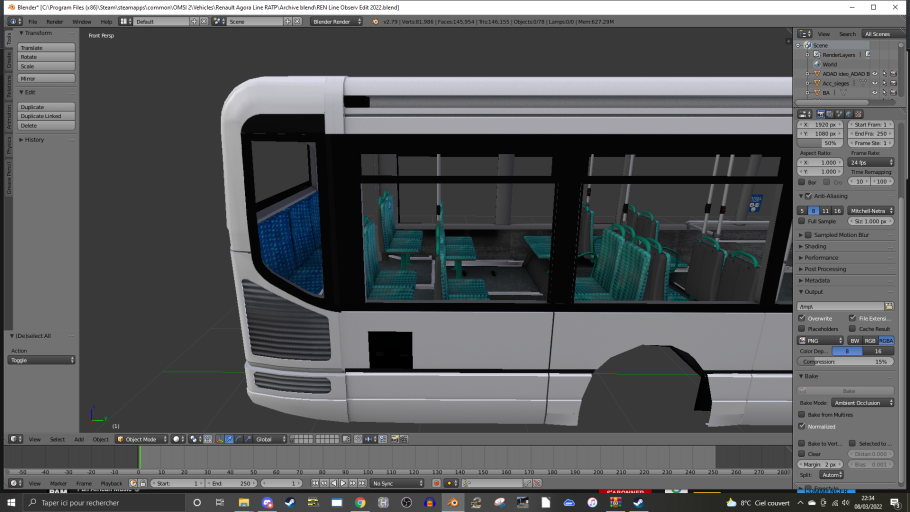This screenshot has width=910, height=512.
Task: Disable the Overwrite checkbox
Action: pos(802,318)
